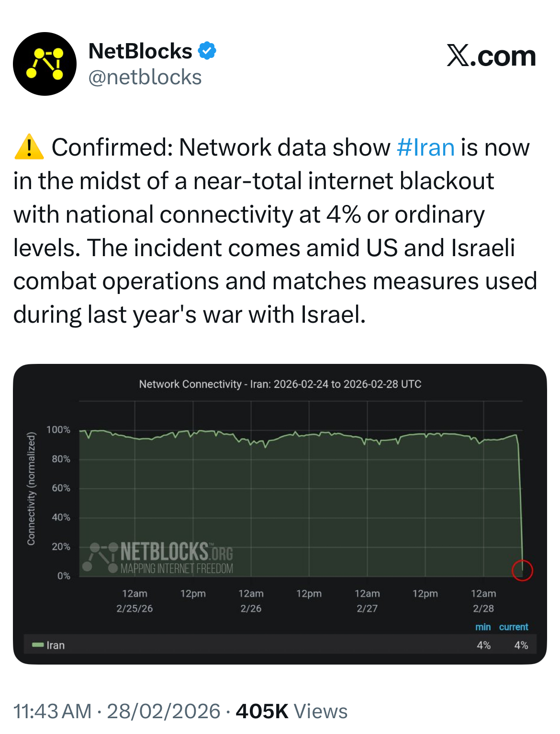Click the tweet timestamp 11:43 AM
The image size is (560, 734).
coord(52,711)
